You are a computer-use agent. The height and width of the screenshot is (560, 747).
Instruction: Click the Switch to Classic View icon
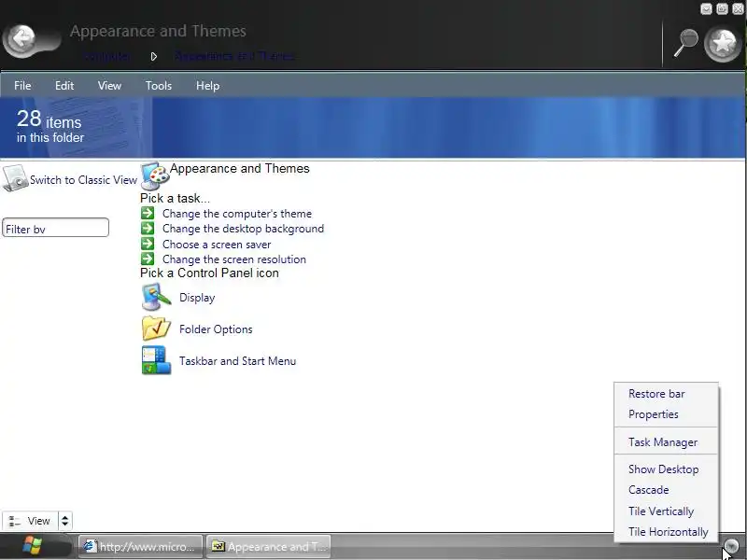15,179
